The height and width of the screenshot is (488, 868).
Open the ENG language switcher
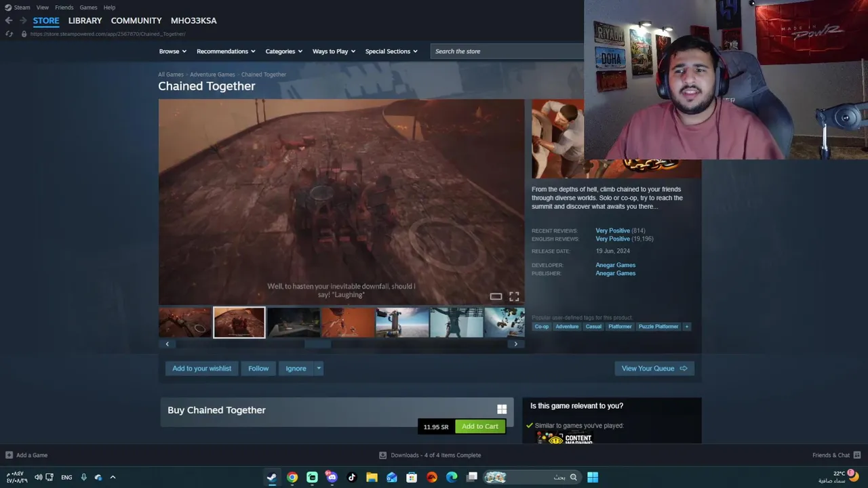click(x=66, y=477)
